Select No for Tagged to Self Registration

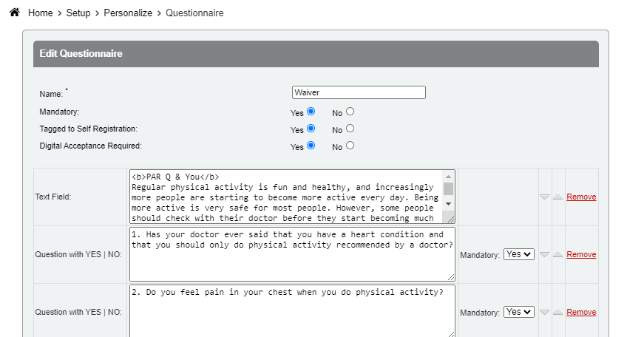click(x=350, y=129)
